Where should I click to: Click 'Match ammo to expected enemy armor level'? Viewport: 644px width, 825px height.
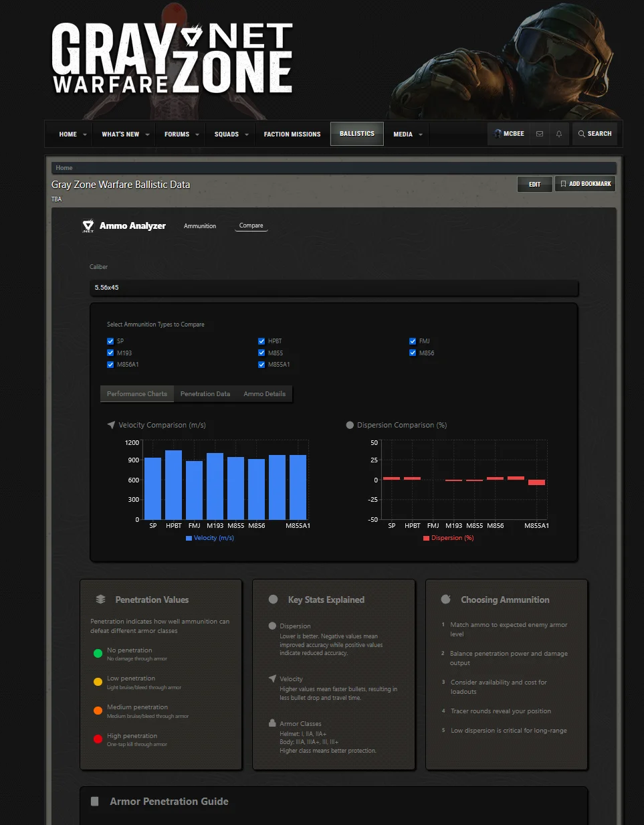[x=508, y=630]
